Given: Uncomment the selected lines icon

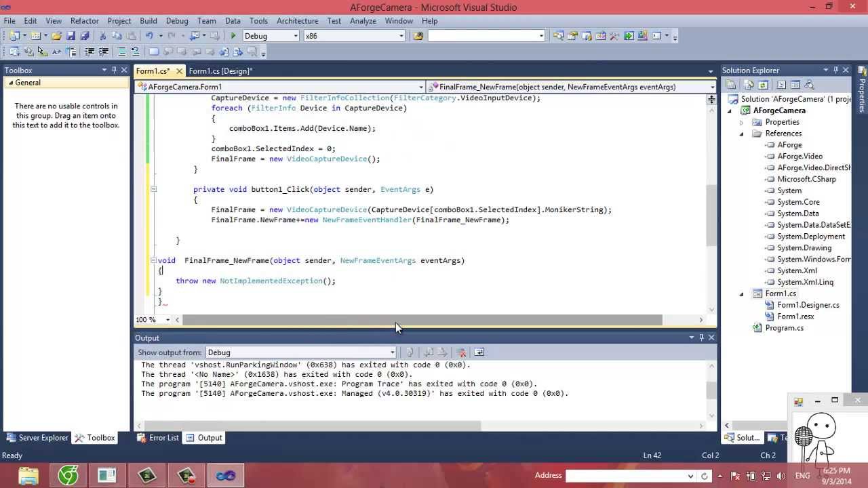Looking at the screenshot, I should pos(136,52).
